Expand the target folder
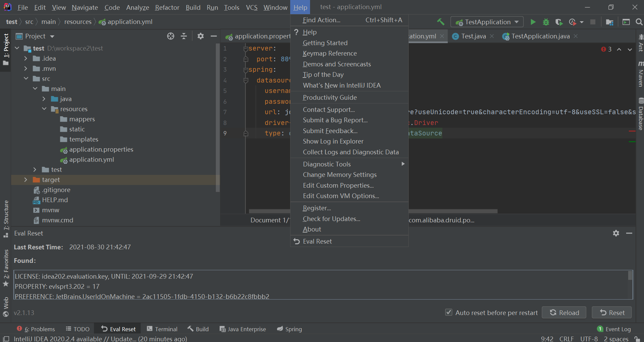Image resolution: width=644 pixels, height=342 pixels. [x=26, y=180]
